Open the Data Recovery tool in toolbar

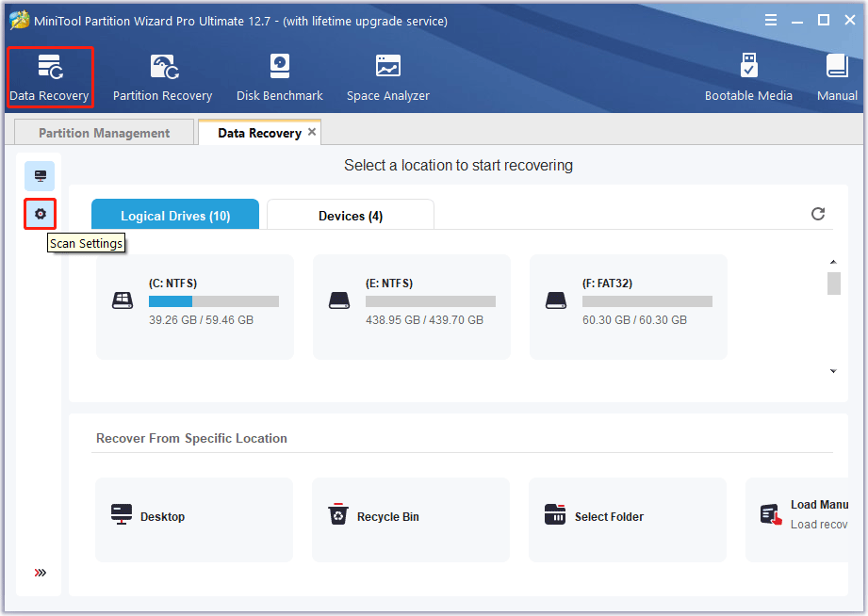click(50, 77)
